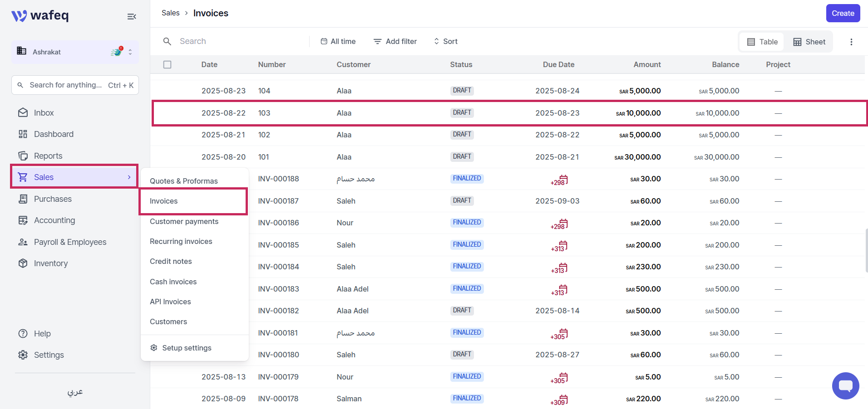Screen dimensions: 868x409
Task: Open Cash invoices submenu item
Action: pos(173,282)
